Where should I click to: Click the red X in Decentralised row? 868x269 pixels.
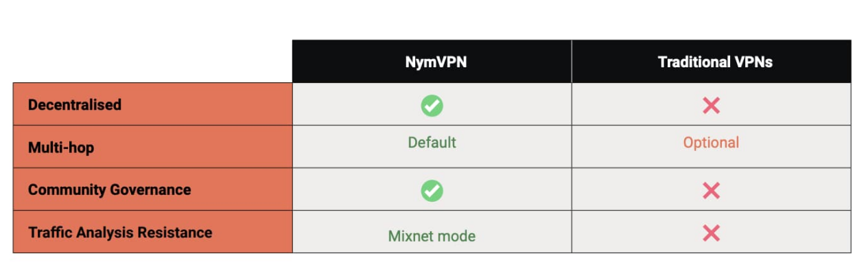pyautogui.click(x=711, y=105)
